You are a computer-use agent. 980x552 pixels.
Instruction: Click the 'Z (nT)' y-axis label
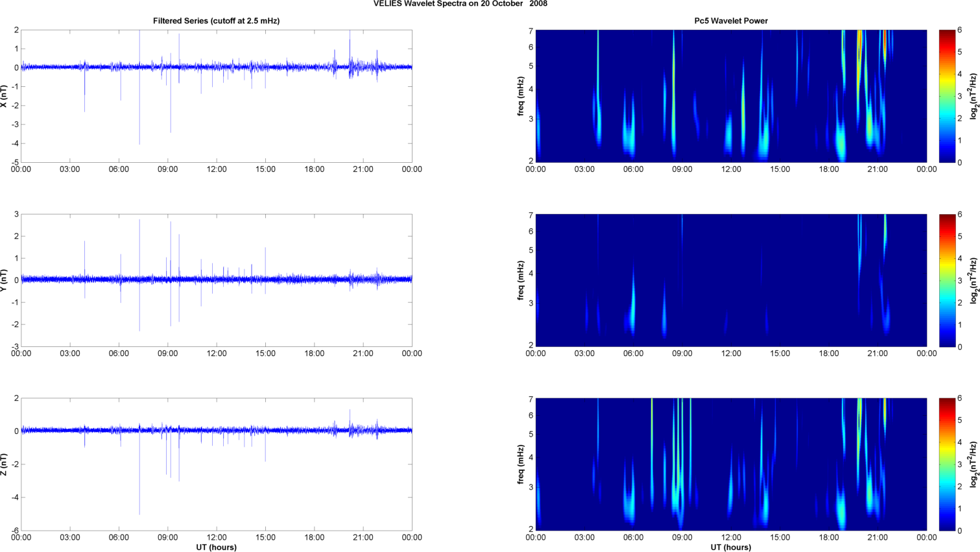pos(5,464)
